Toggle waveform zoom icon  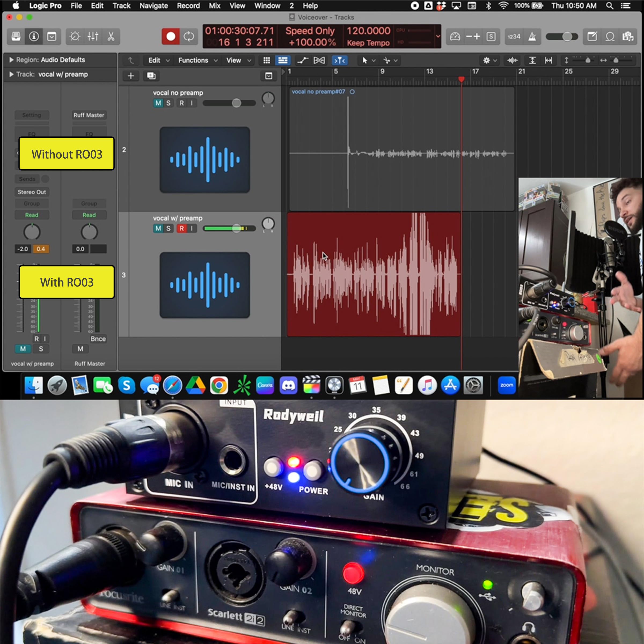[512, 60]
